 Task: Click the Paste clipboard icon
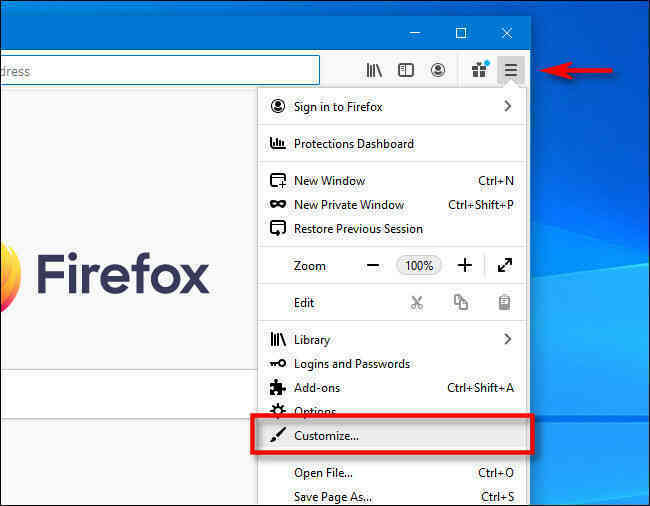(x=504, y=303)
